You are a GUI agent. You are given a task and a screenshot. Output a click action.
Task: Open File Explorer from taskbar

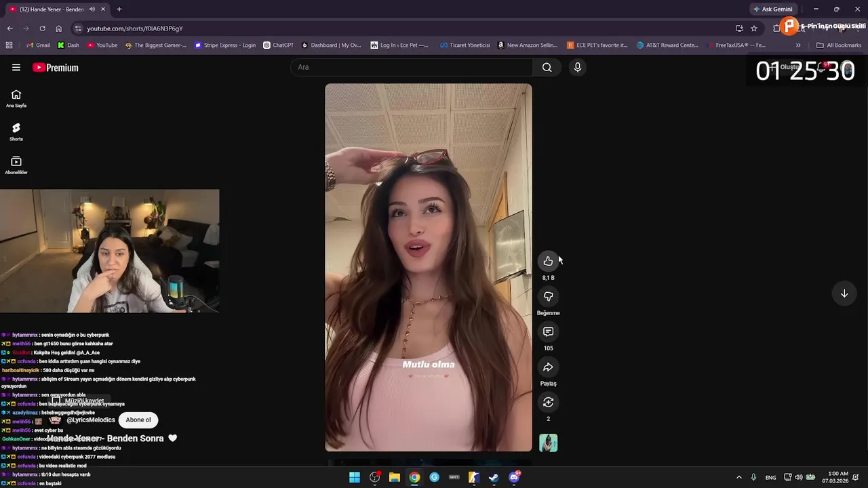pos(394,477)
